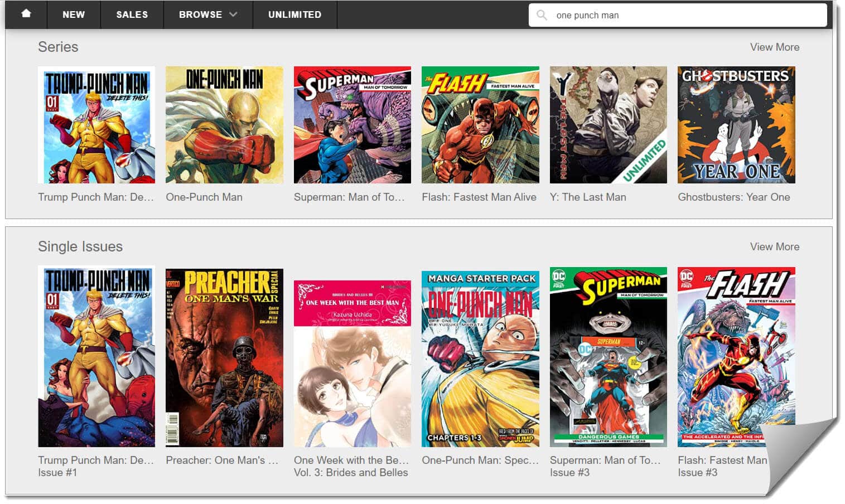Click the 'Series' section heading
The height and width of the screenshot is (504, 845).
point(58,47)
